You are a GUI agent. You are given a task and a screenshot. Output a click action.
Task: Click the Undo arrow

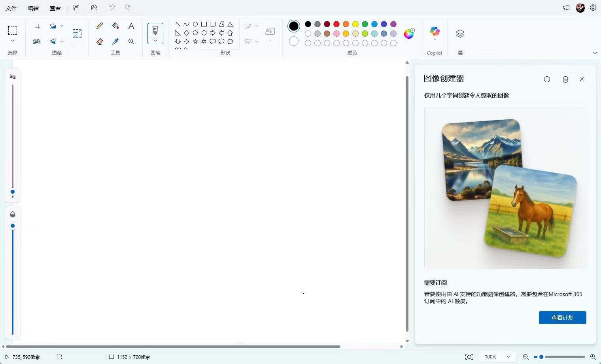click(x=112, y=8)
